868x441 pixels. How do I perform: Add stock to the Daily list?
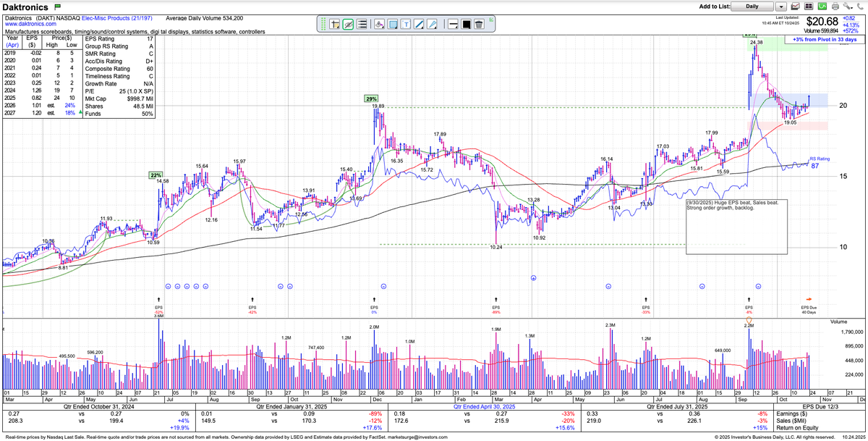752,7
